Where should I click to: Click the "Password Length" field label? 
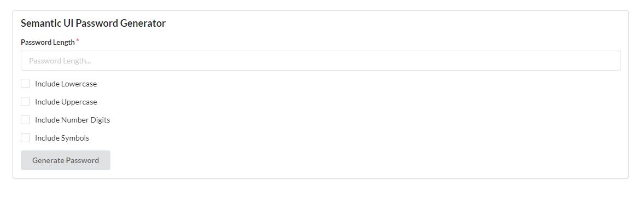[48, 42]
